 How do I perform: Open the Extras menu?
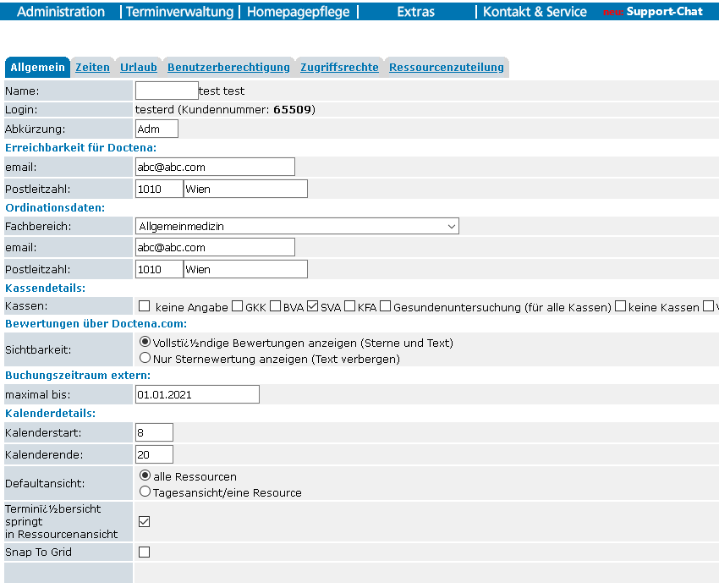tap(415, 12)
